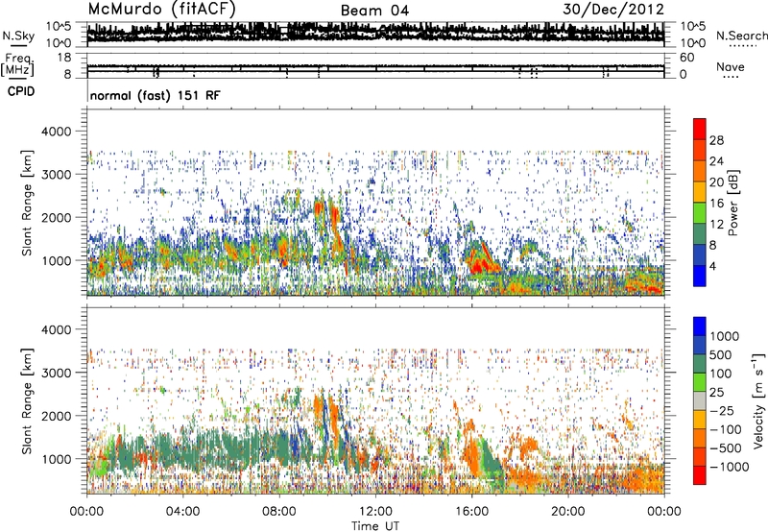
Task: Click the Freq. [MHz] axis label
Action: point(18,64)
